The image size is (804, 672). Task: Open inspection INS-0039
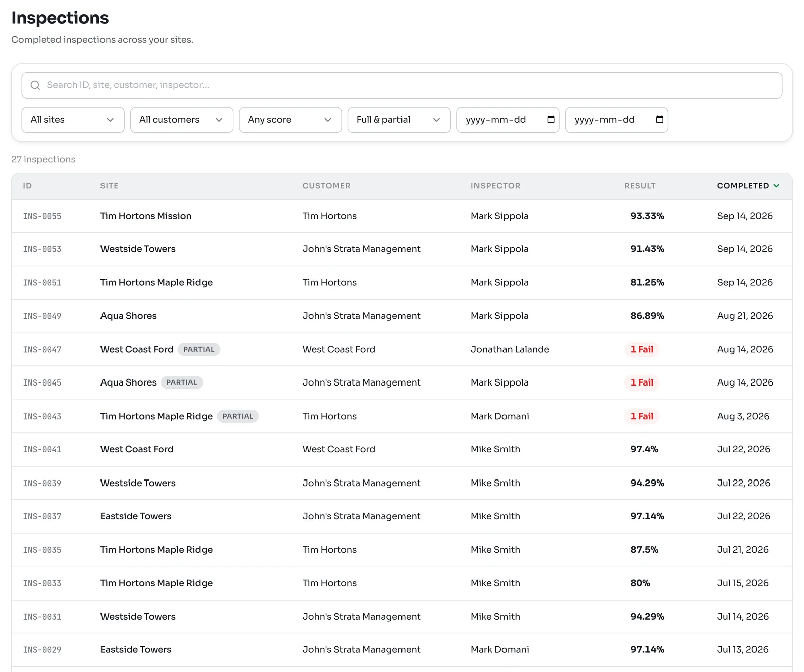pos(401,483)
